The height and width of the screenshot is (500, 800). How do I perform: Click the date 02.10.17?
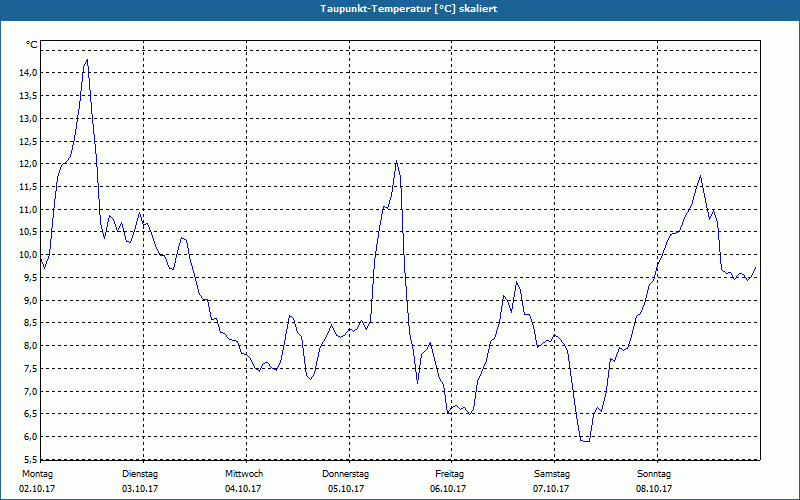(x=37, y=489)
